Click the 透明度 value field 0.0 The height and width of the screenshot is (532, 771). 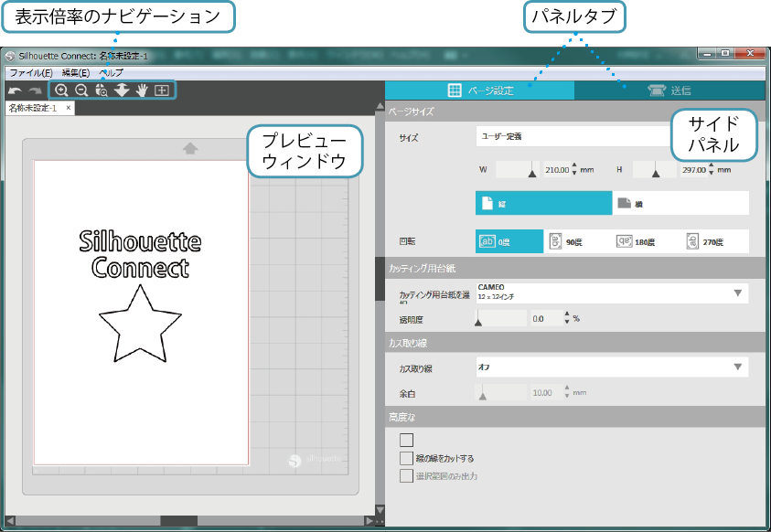click(546, 319)
